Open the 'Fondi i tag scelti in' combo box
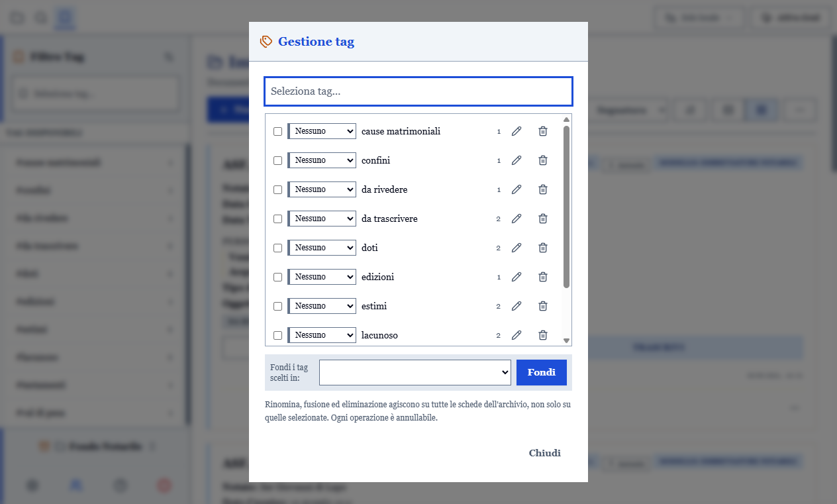This screenshot has height=504, width=837. (x=415, y=372)
